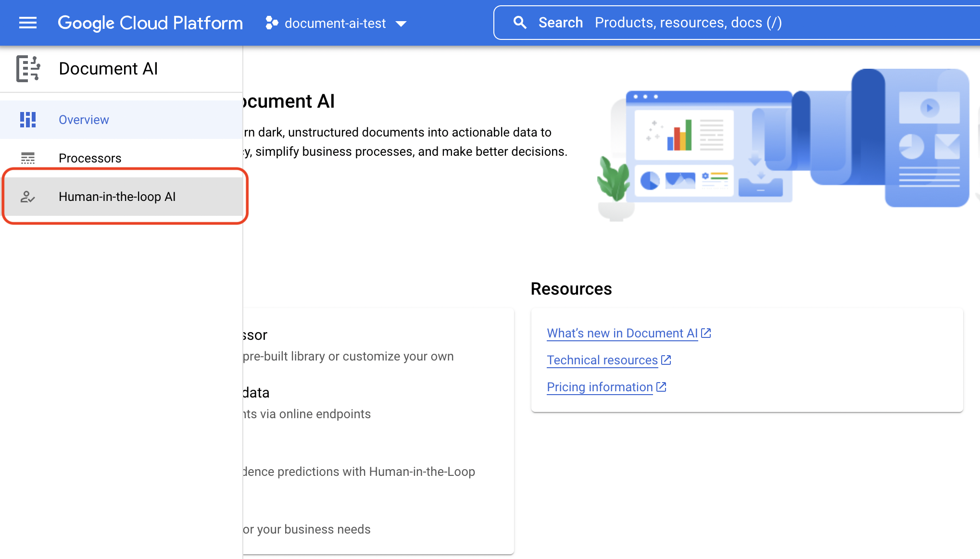Click the Google Cloud Platform logo
Image resolution: width=980 pixels, height=559 pixels.
(x=150, y=23)
